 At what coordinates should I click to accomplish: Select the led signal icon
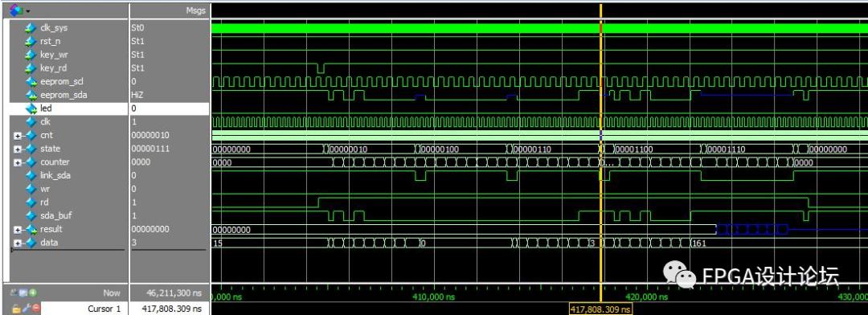point(31,108)
